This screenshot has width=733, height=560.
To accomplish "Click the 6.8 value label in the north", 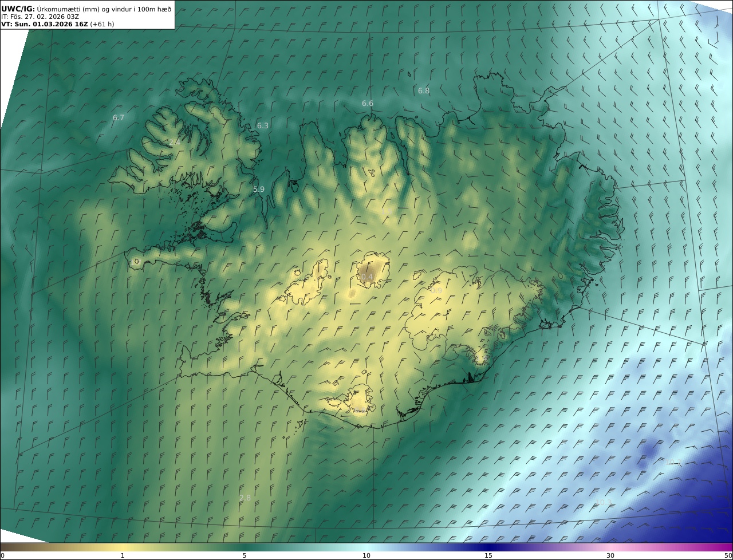I will click(424, 90).
